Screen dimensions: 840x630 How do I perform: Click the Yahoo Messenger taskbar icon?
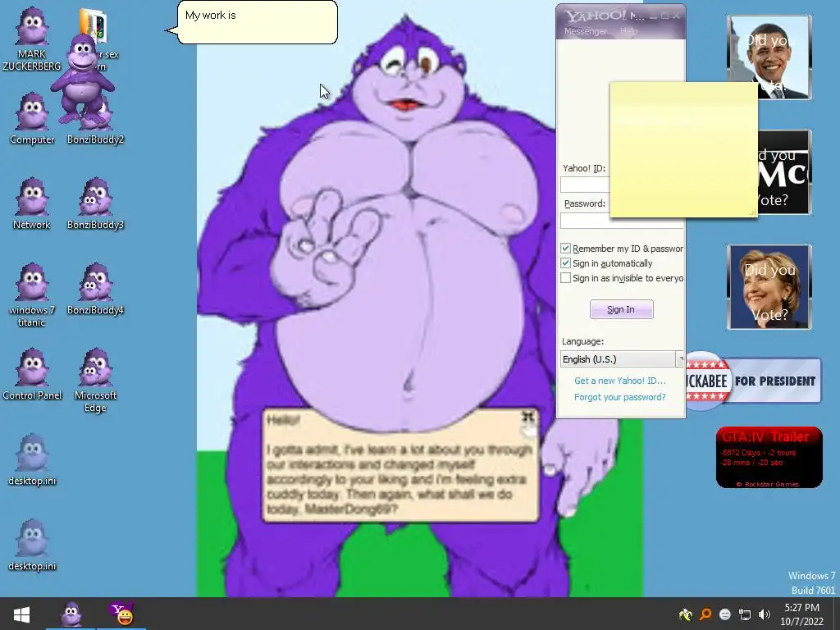click(x=122, y=614)
